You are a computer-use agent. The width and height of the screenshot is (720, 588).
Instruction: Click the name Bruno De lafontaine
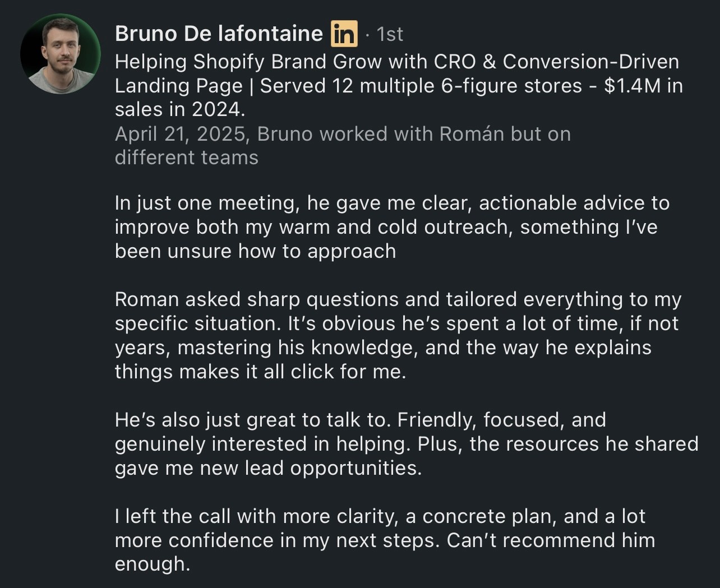(219, 34)
